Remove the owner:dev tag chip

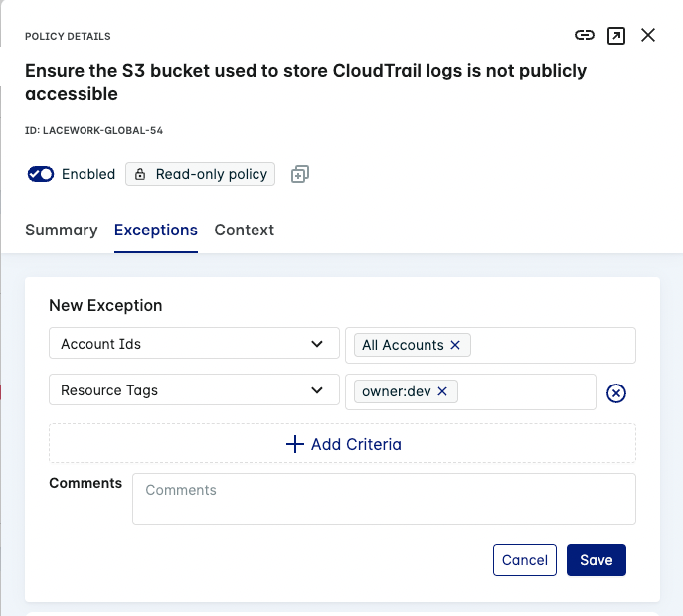[x=442, y=391]
